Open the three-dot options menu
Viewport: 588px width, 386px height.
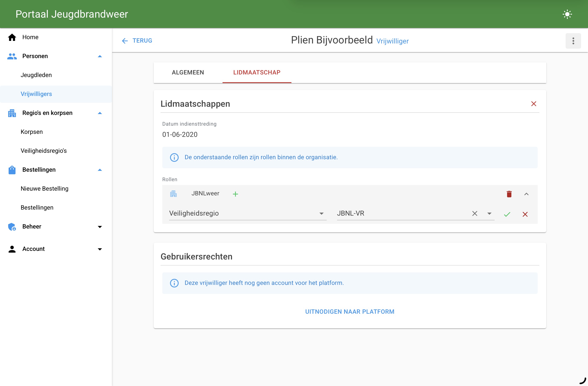pos(573,41)
